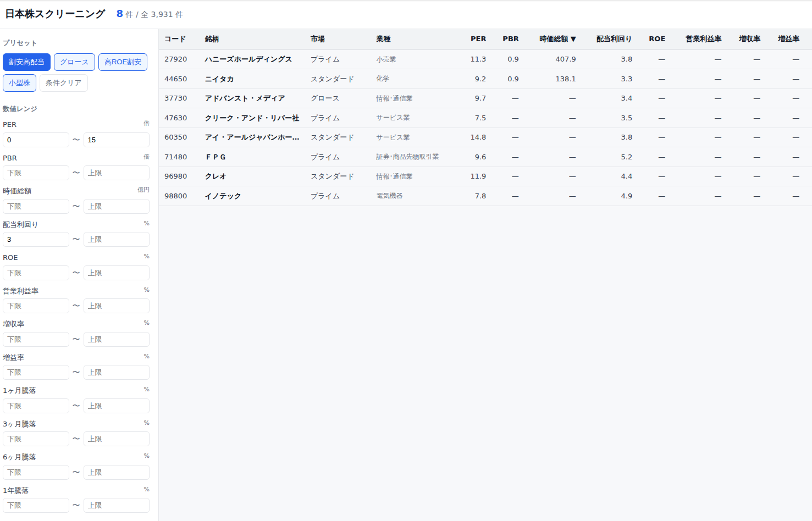Image resolution: width=812 pixels, height=521 pixels.
Task: Open the ニイタカ stock row
Action: (485, 79)
